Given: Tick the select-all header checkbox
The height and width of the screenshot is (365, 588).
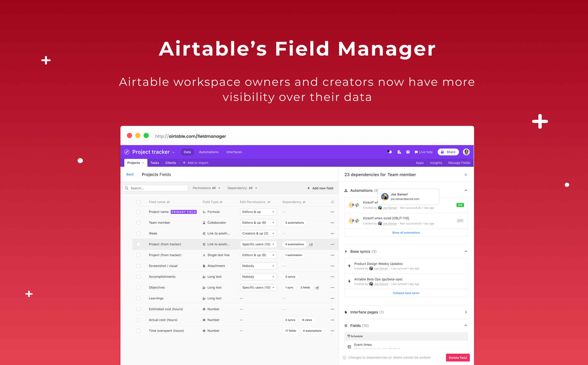Looking at the screenshot, I should point(138,202).
